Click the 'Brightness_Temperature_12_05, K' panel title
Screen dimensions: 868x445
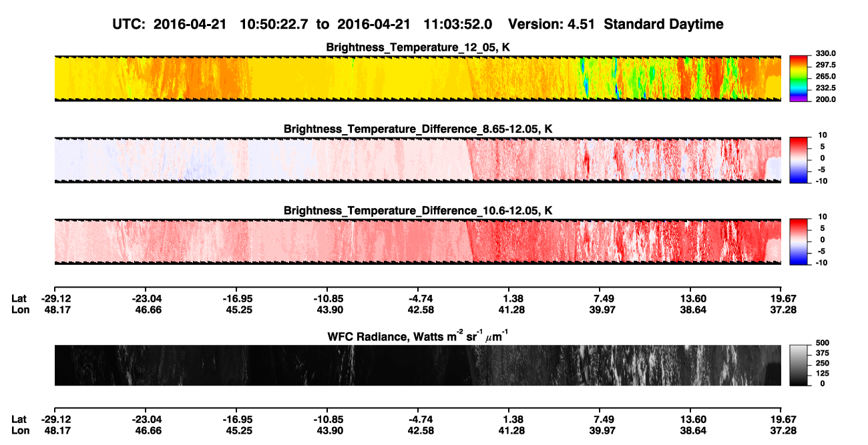point(418,47)
